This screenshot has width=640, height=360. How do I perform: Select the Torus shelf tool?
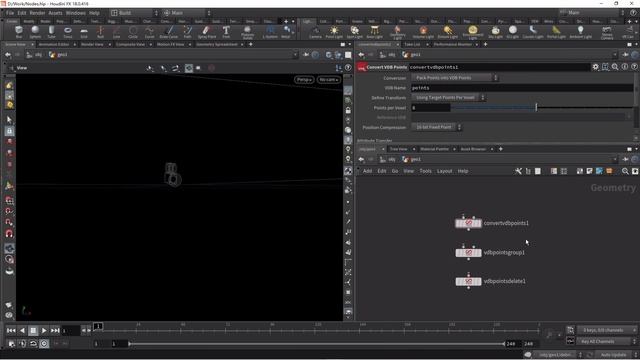68,32
